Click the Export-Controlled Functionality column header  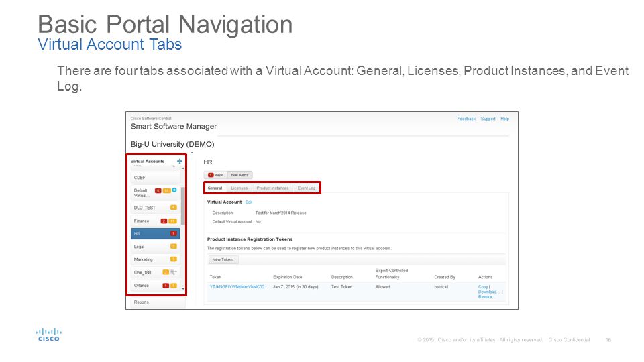391,274
